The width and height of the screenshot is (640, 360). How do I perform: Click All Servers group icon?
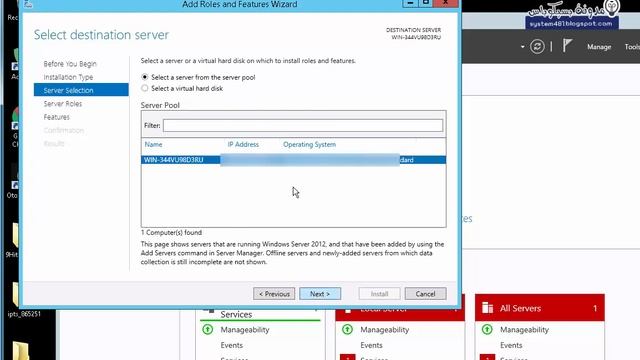point(487,307)
